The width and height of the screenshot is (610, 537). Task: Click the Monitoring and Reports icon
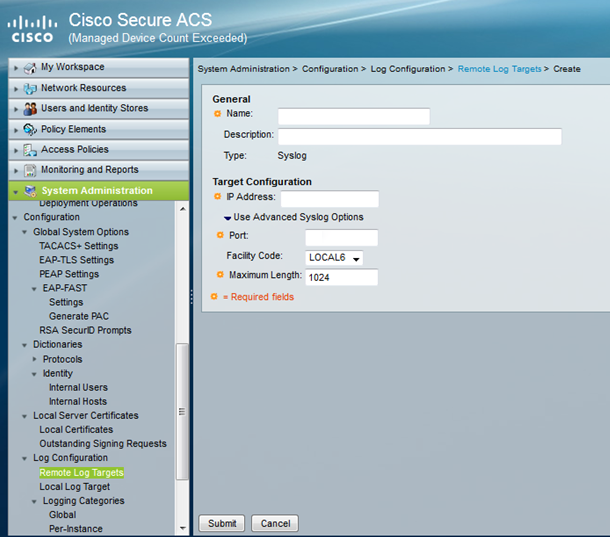30,170
